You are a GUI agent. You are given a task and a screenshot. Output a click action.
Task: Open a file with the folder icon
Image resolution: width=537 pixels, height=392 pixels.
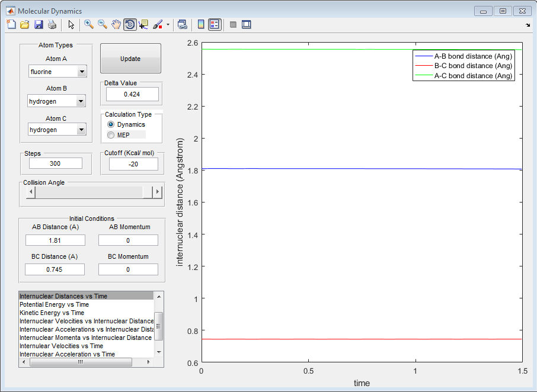point(25,24)
